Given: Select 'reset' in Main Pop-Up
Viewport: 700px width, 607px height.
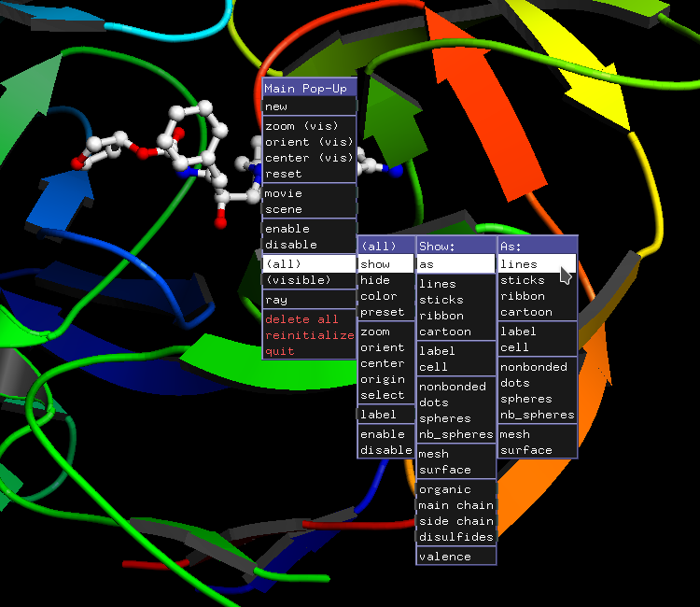Looking at the screenshot, I should (309, 174).
